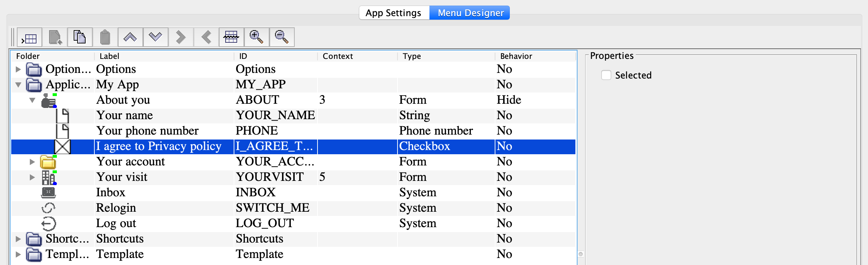Screen dimensions: 868x265
Task: Switch to the App Settings tab
Action: tap(393, 13)
